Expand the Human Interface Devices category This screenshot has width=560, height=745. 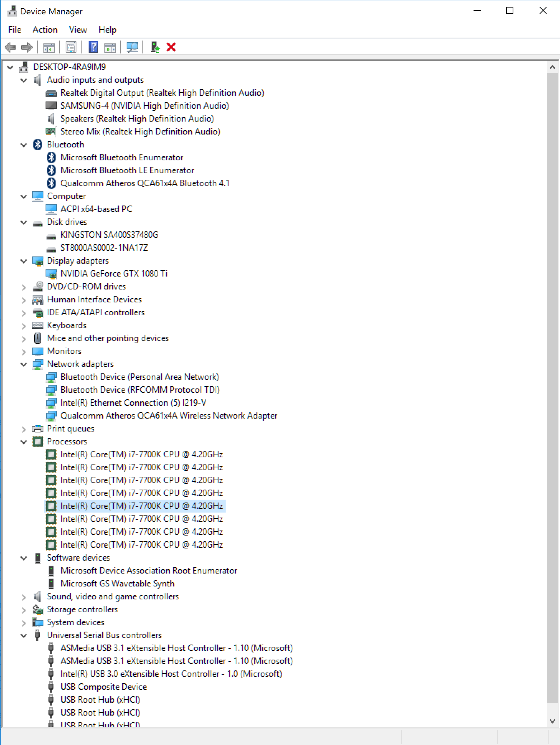[24, 300]
